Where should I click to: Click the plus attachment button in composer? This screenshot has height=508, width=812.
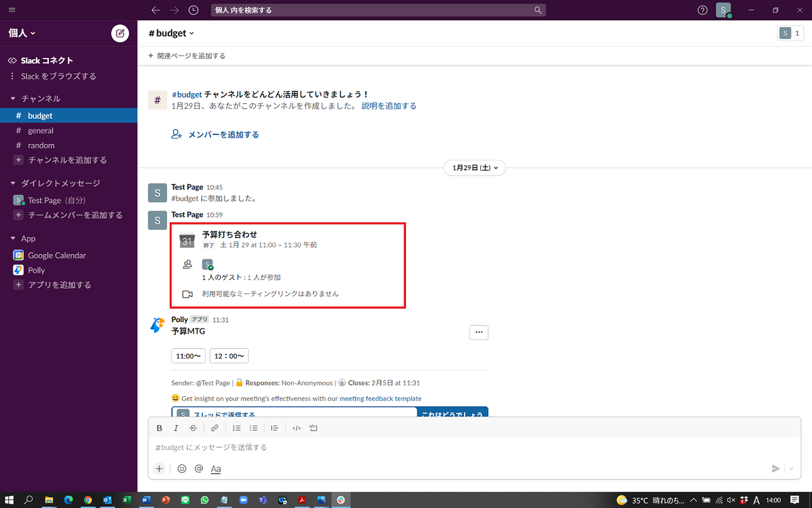159,469
